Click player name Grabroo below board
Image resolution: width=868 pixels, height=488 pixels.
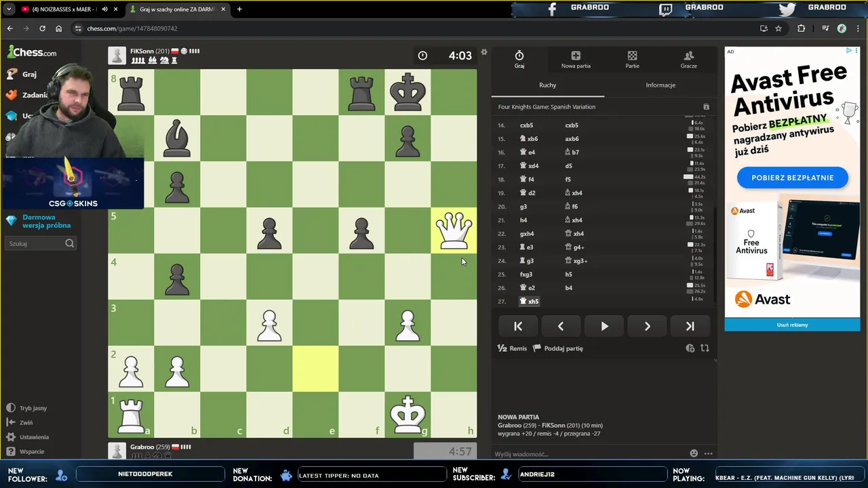142,447
